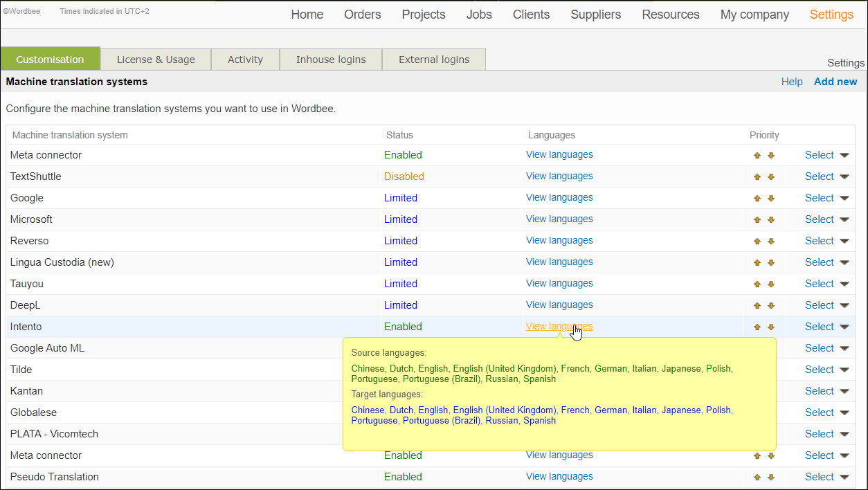View languages for Microsoft
This screenshot has width=868, height=490.
[x=559, y=219]
